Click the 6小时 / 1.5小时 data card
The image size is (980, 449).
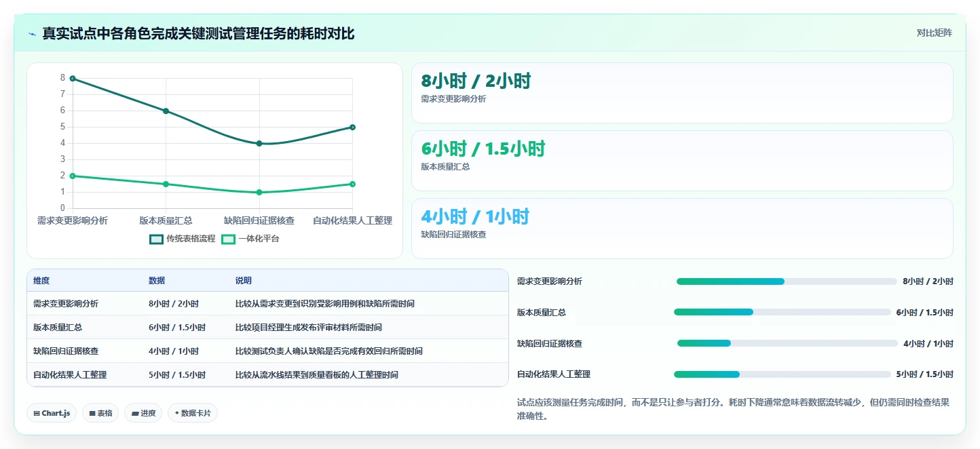[x=682, y=161]
